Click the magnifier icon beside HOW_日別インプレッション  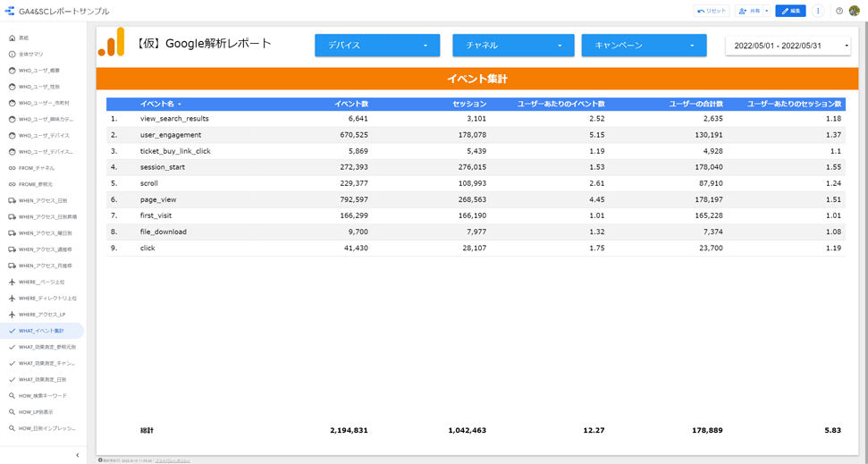click(12, 428)
